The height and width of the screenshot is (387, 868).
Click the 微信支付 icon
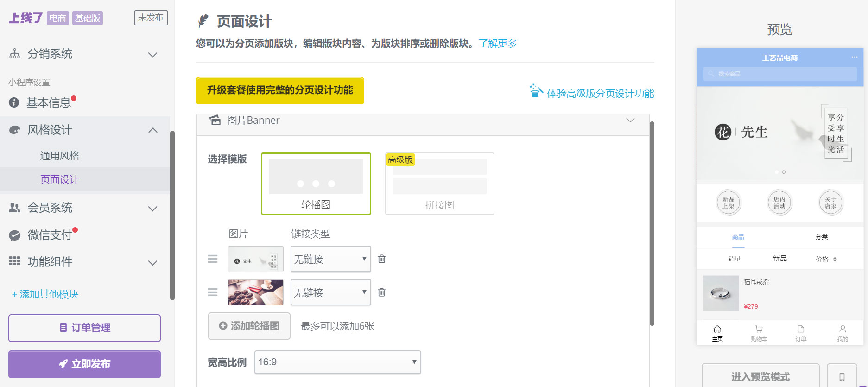pyautogui.click(x=15, y=235)
